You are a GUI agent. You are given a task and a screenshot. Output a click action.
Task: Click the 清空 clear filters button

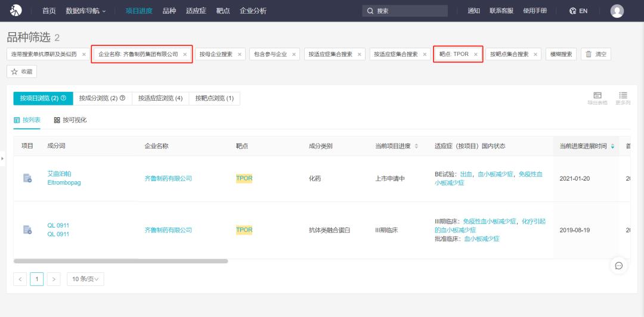point(596,54)
